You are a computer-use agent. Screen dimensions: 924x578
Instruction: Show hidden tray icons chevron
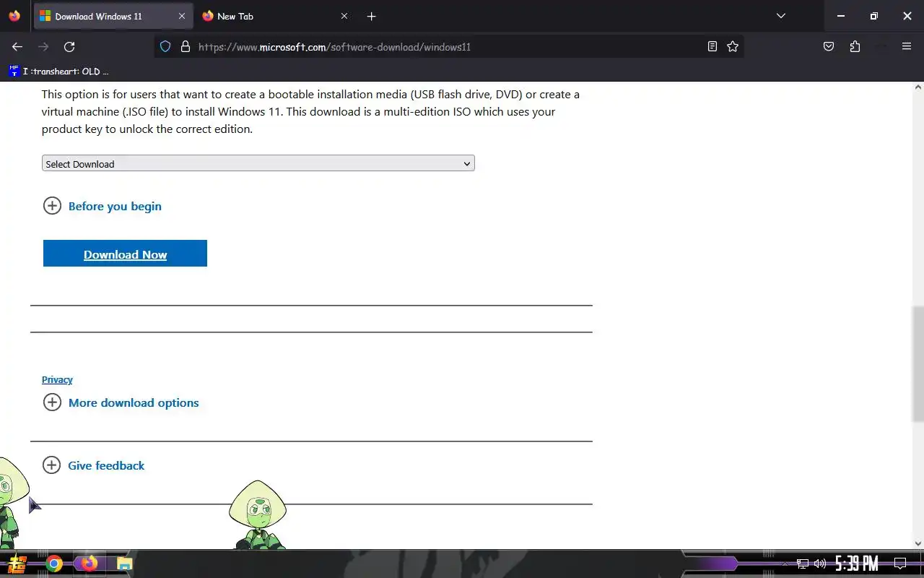pyautogui.click(x=785, y=564)
